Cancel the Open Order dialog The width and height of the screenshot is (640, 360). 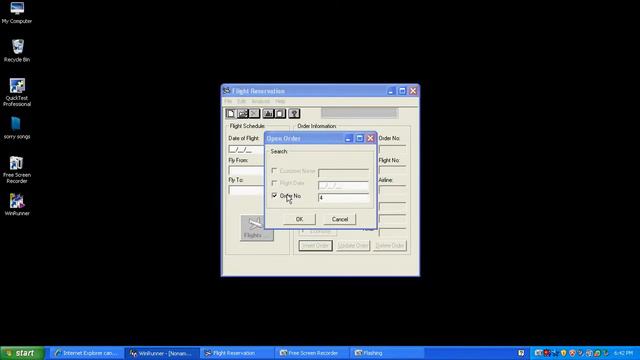340,219
